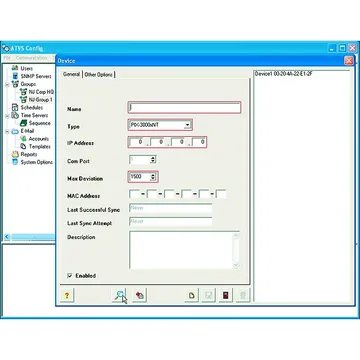This screenshot has height=360, width=360.
Task: Click the Com Port spinner arrows
Action: coord(153,159)
